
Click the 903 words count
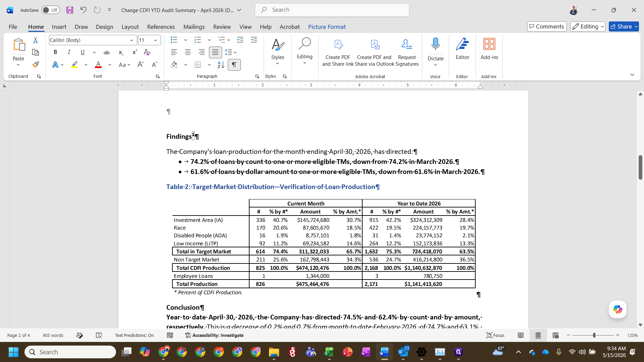[x=53, y=335]
